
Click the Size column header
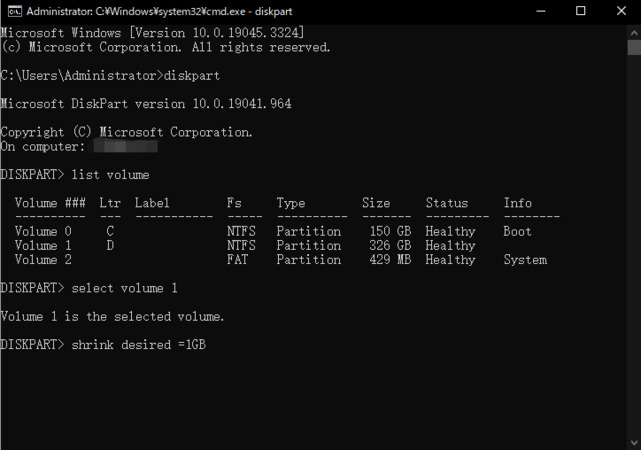(376, 203)
